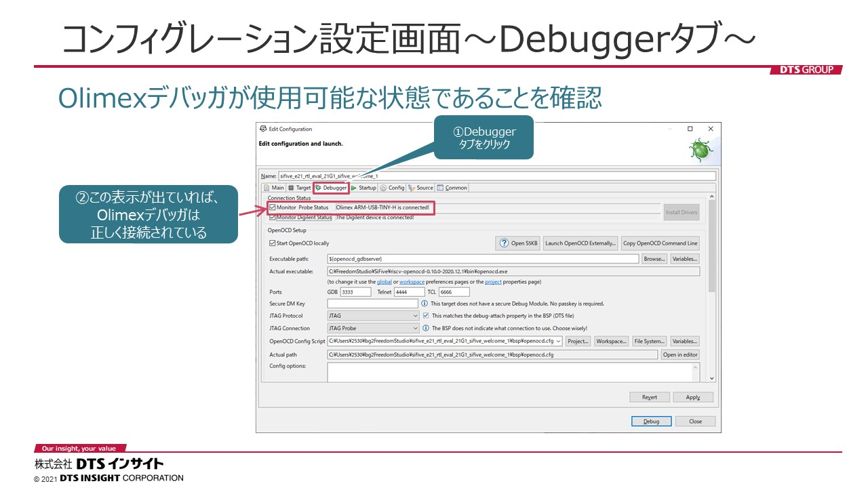Click the page icon on Main tab

[267, 188]
